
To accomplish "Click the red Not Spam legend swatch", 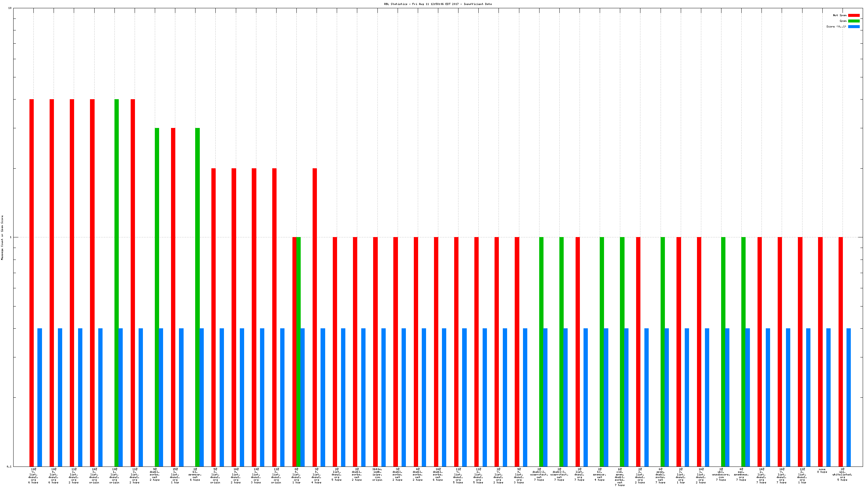I will [853, 16].
